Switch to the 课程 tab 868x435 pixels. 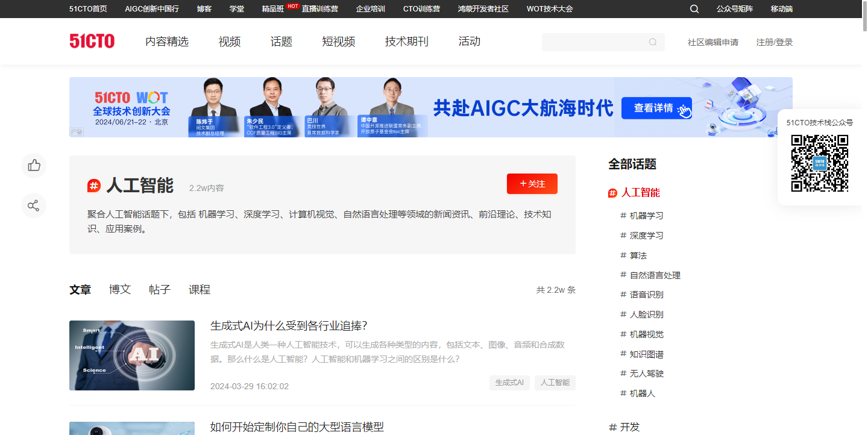(x=200, y=290)
